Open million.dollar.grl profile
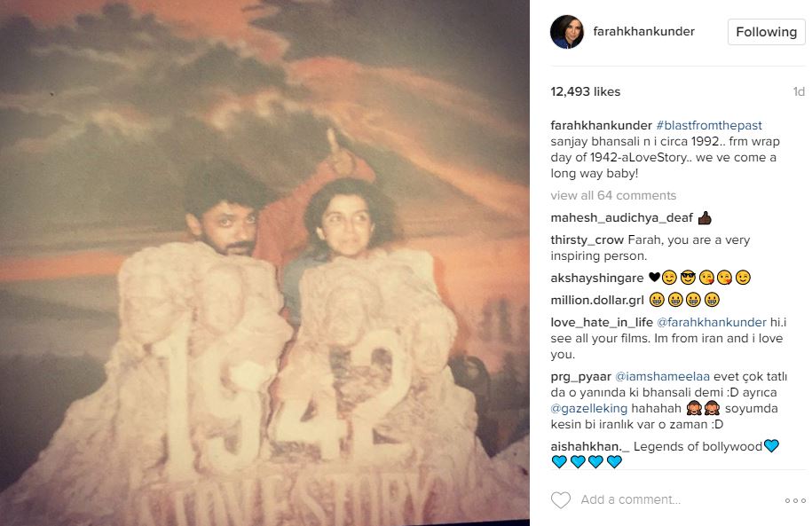The image size is (812, 526). pyautogui.click(x=597, y=301)
